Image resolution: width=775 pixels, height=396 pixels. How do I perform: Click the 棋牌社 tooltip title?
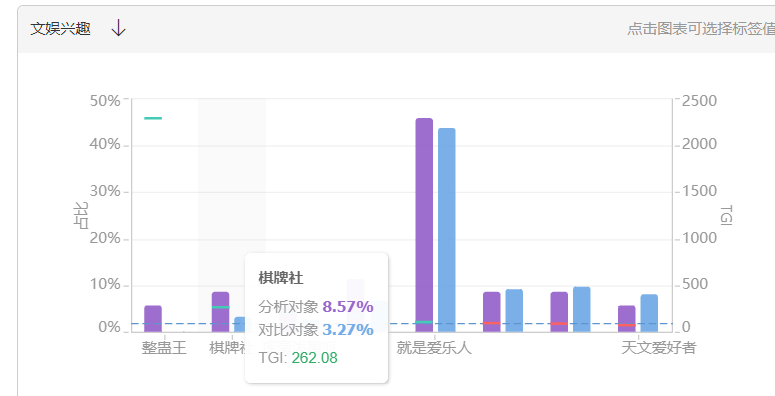(x=281, y=278)
